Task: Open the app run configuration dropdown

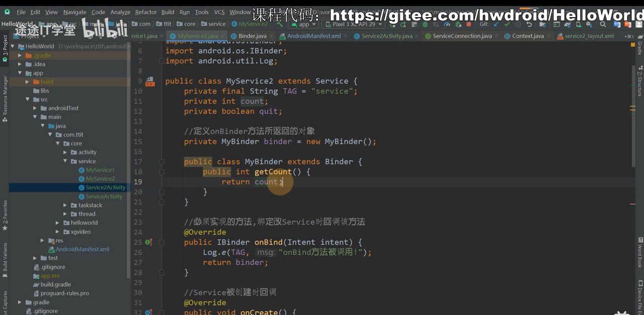Action: 304,24
